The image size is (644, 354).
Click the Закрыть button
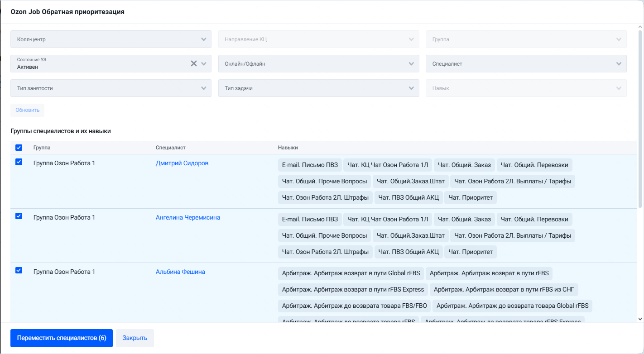click(x=135, y=338)
